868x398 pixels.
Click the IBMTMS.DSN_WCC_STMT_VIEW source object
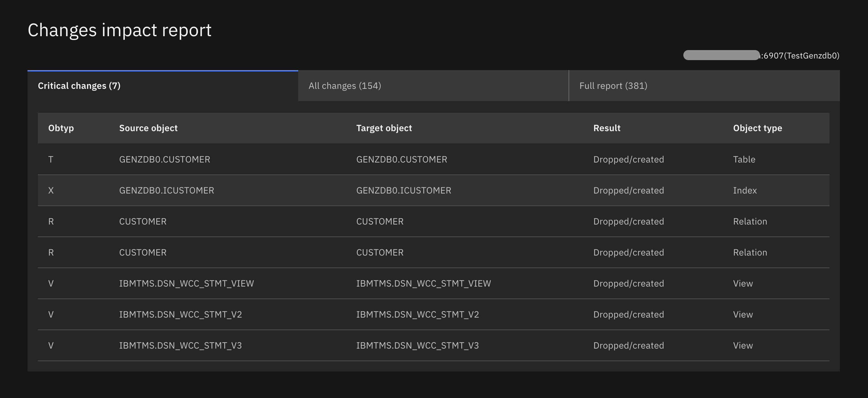pos(186,284)
